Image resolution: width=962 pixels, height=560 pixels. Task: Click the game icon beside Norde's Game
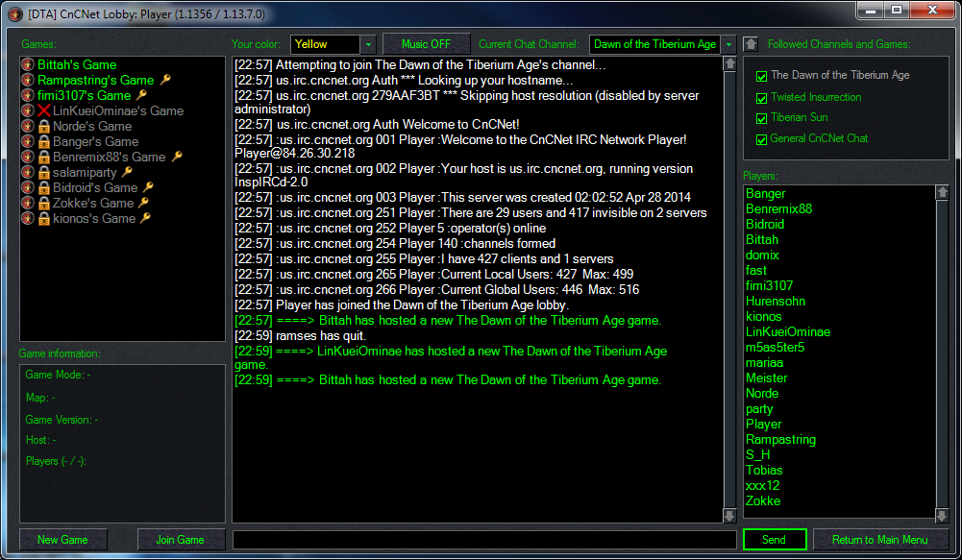coord(28,126)
